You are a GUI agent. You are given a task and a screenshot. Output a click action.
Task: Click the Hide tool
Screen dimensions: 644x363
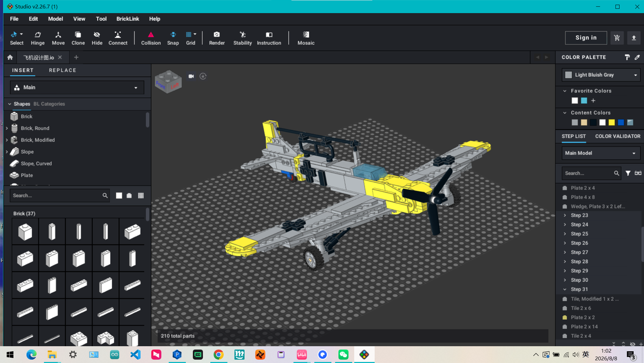97,38
